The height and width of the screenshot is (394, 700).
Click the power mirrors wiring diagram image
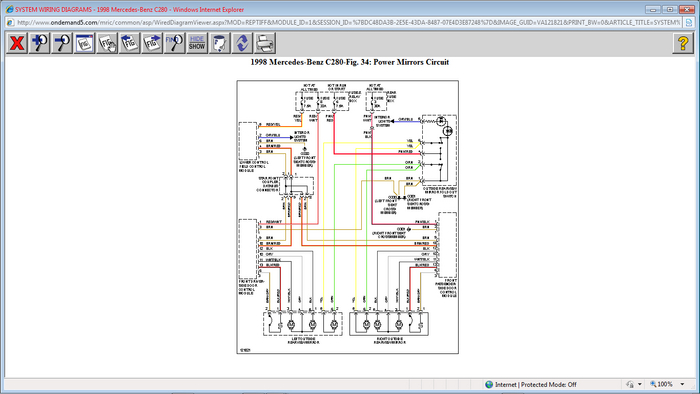[x=347, y=217]
